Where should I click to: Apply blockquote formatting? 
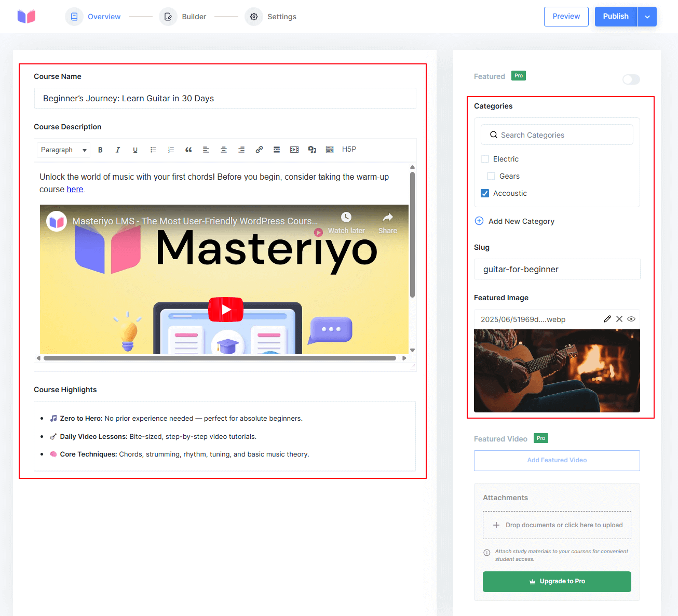pyautogui.click(x=188, y=150)
